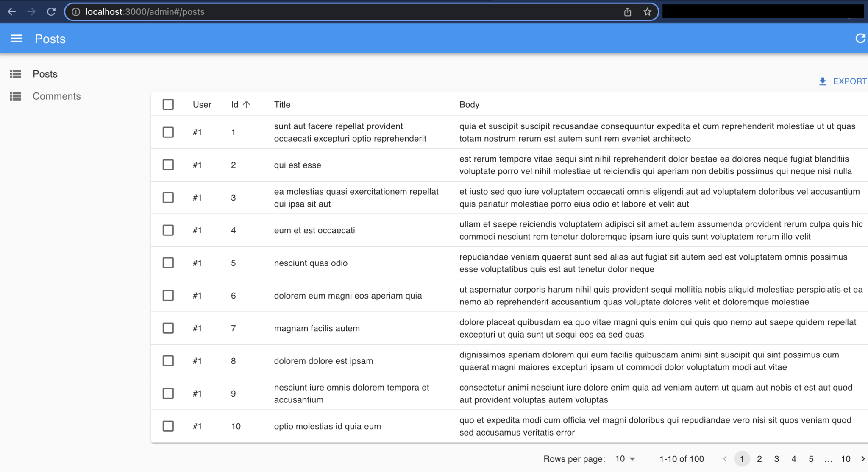The width and height of the screenshot is (868, 472).
Task: Click the browser reload button
Action: point(51,12)
